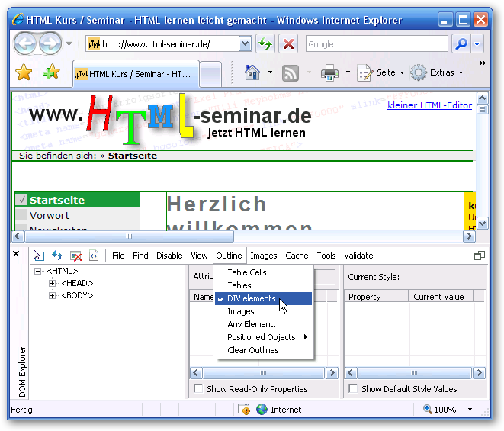504x431 pixels.
Task: Click the Home page icon
Action: [252, 72]
